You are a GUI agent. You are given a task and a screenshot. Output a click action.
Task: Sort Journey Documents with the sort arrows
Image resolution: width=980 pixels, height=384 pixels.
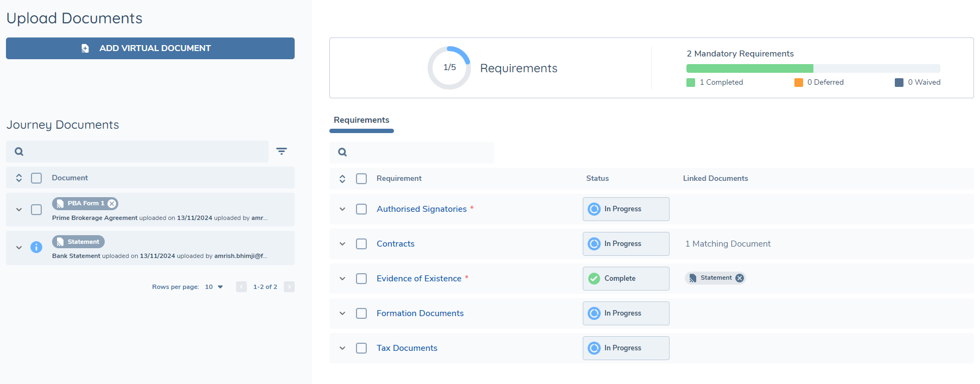click(19, 178)
